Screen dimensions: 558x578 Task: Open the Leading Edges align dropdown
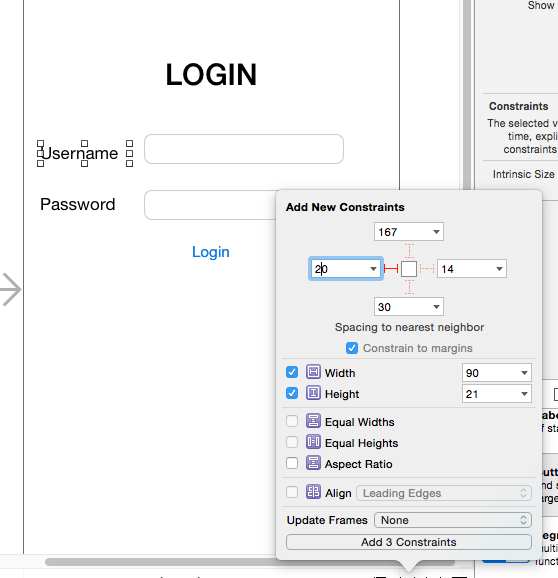point(444,493)
